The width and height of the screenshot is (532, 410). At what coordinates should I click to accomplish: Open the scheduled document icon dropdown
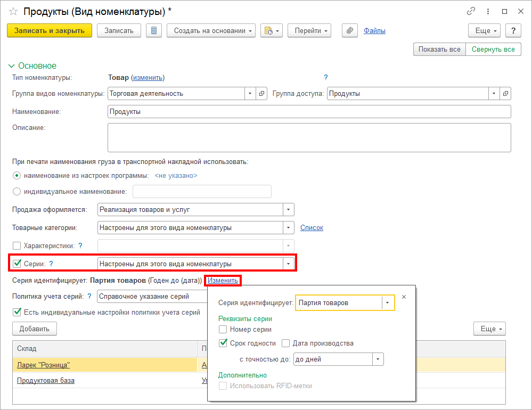tap(272, 30)
